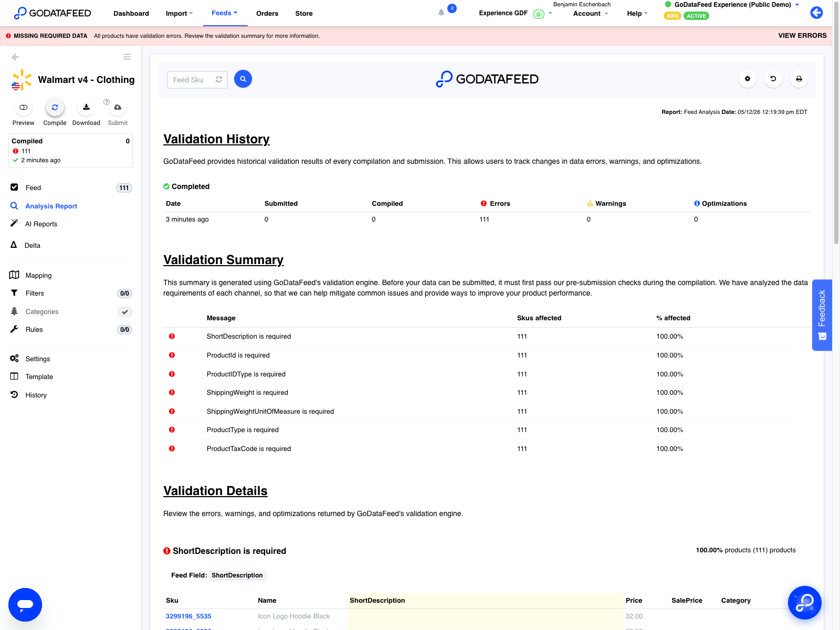Click the error icon for ProductTaxCode is required row

pyautogui.click(x=172, y=449)
